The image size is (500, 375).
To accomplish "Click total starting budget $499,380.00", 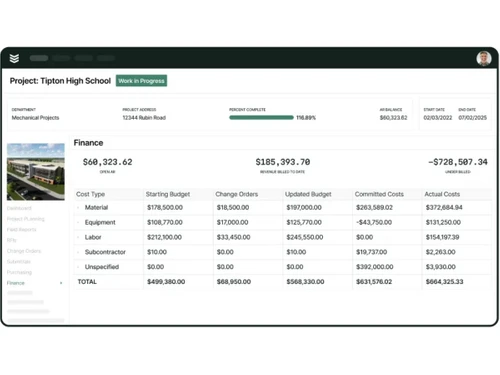I will pyautogui.click(x=166, y=282).
